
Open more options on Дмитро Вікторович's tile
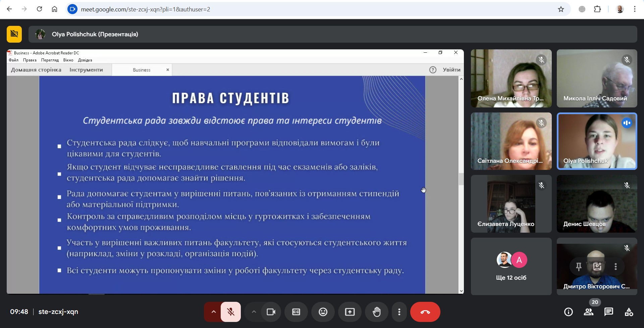click(x=615, y=267)
